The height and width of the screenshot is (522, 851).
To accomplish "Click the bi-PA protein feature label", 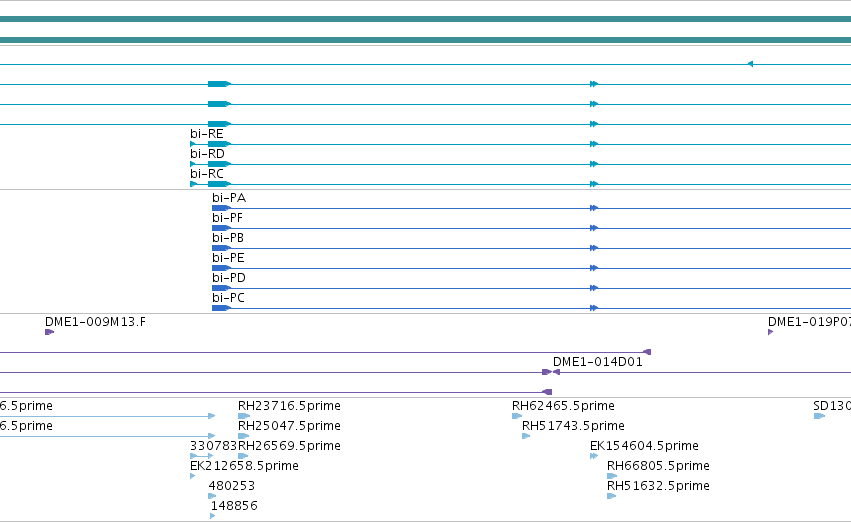I will pos(229,198).
